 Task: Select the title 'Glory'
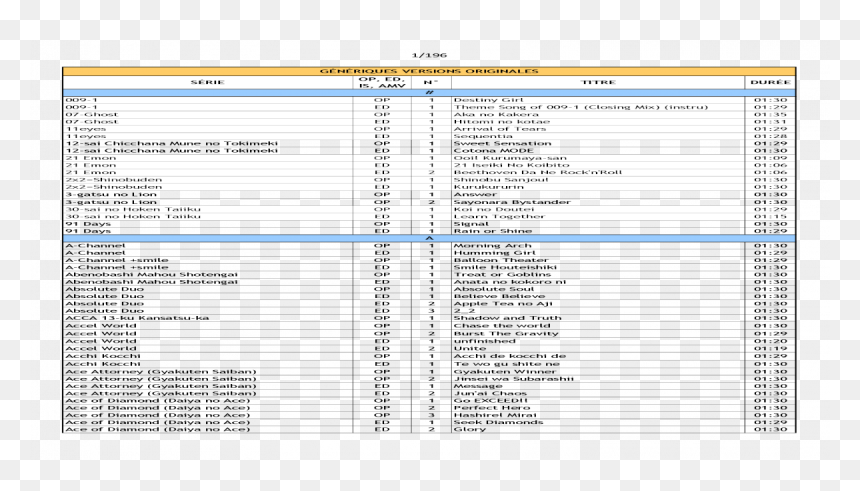click(469, 429)
